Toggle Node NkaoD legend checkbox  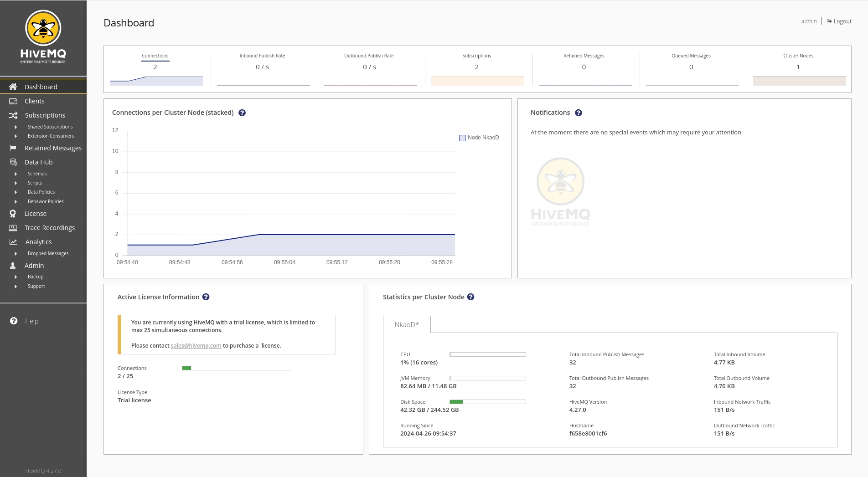click(x=462, y=138)
